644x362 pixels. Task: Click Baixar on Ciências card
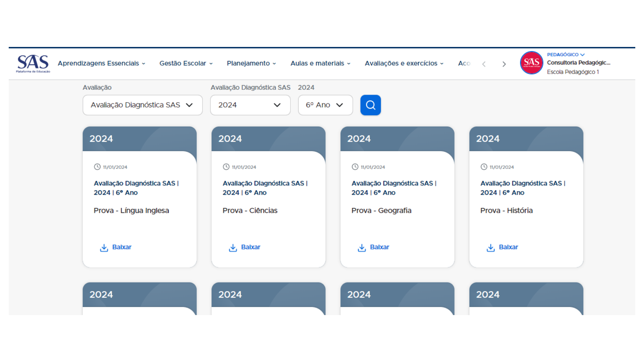[251, 247]
